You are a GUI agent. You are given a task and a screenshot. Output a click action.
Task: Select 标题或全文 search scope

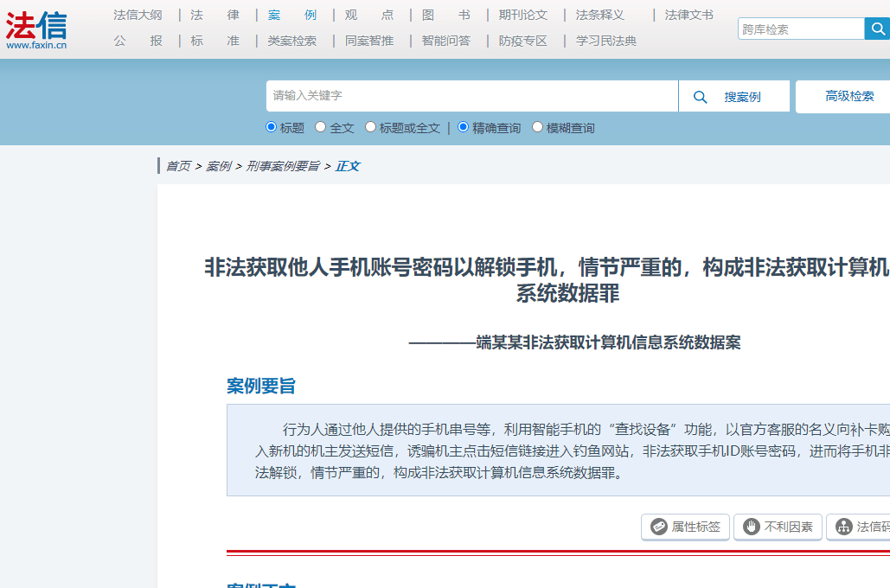click(370, 127)
